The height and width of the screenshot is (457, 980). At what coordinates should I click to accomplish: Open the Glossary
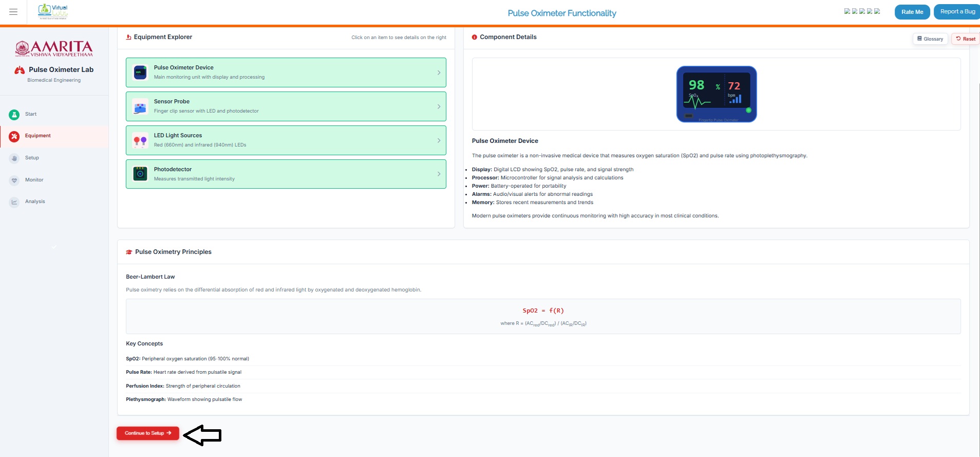click(x=930, y=39)
